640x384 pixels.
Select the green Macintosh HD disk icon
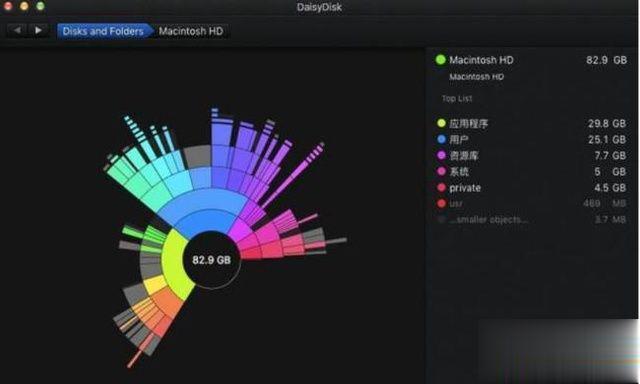[440, 60]
